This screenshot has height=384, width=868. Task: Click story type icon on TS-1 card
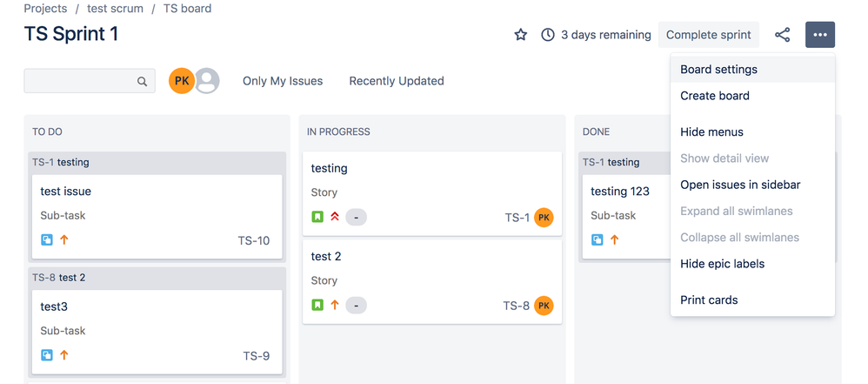[317, 217]
